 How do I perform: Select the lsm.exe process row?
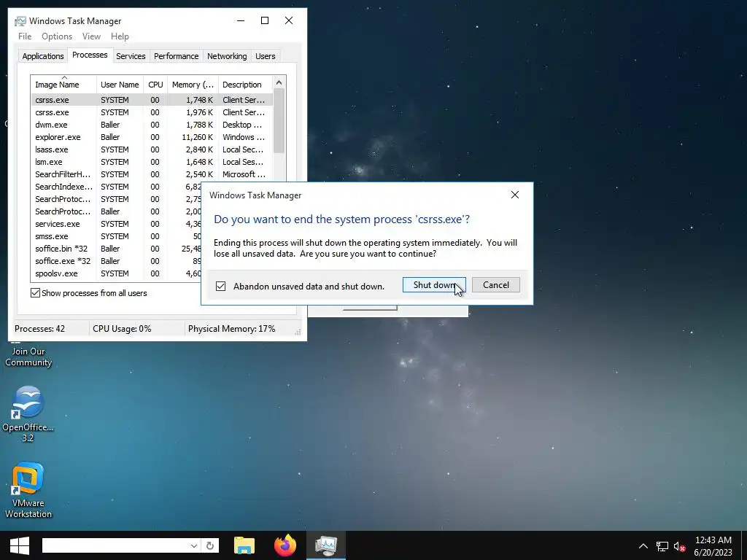click(152, 162)
